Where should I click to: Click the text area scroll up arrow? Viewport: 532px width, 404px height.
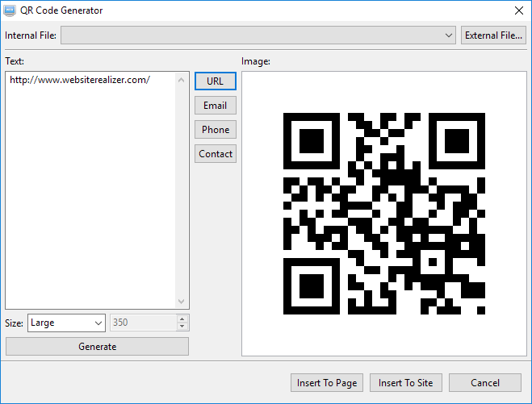(x=181, y=80)
